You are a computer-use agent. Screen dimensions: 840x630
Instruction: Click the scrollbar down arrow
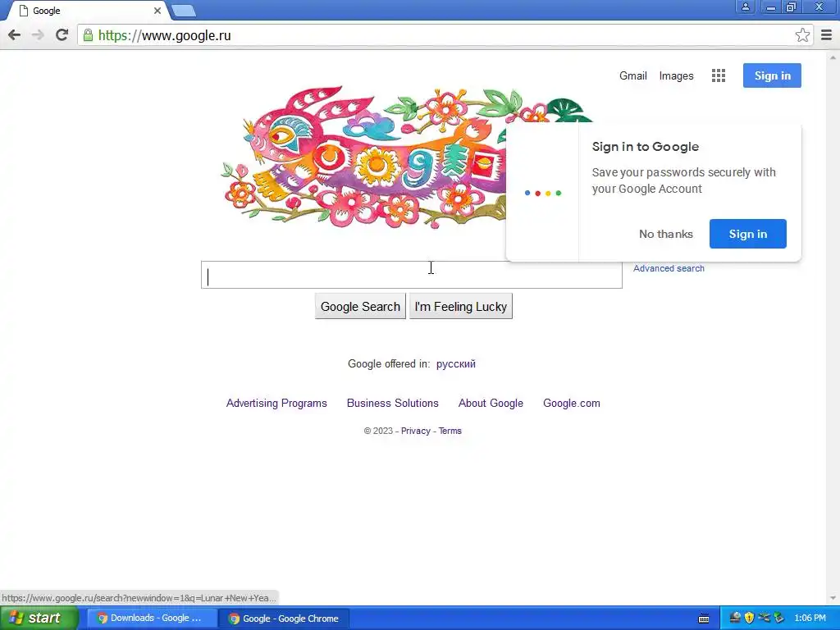pyautogui.click(x=833, y=598)
